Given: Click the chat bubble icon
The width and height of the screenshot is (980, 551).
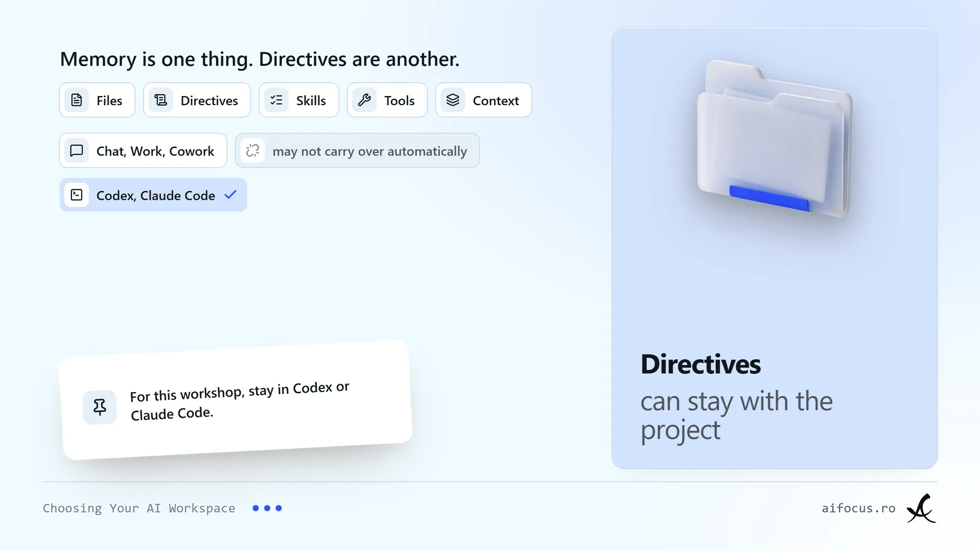Looking at the screenshot, I should (x=77, y=151).
